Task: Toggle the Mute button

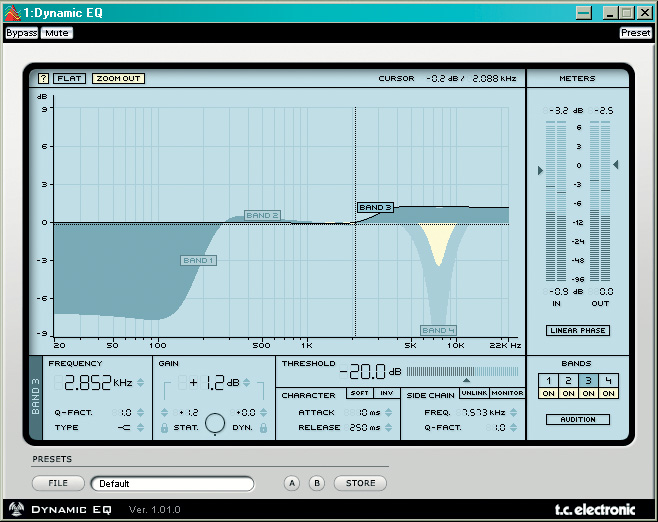Action: click(57, 33)
